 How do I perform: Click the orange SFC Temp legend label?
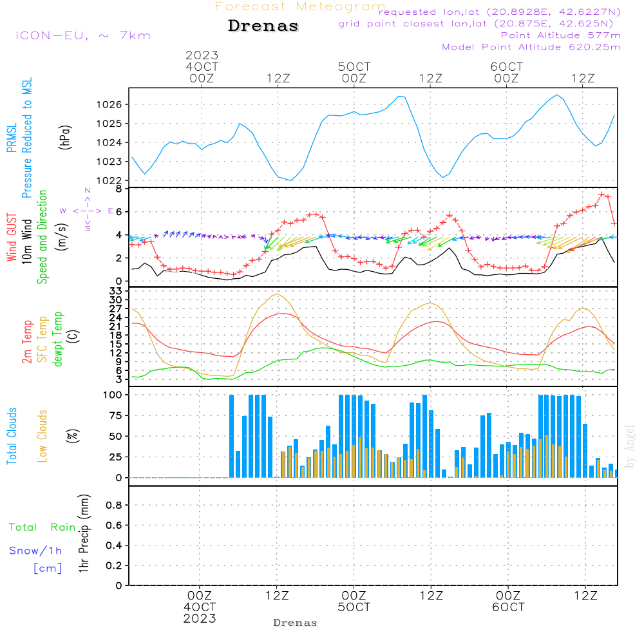(43, 339)
